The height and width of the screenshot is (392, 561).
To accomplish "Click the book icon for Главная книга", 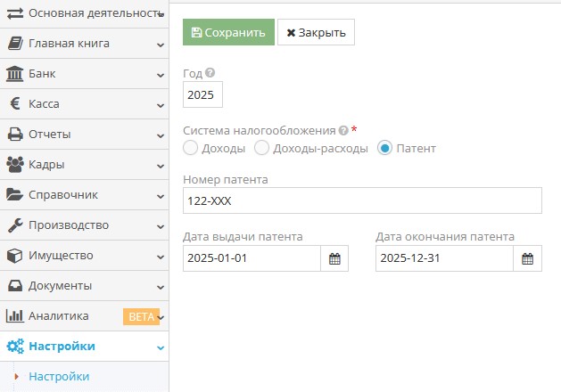I will 15,44.
